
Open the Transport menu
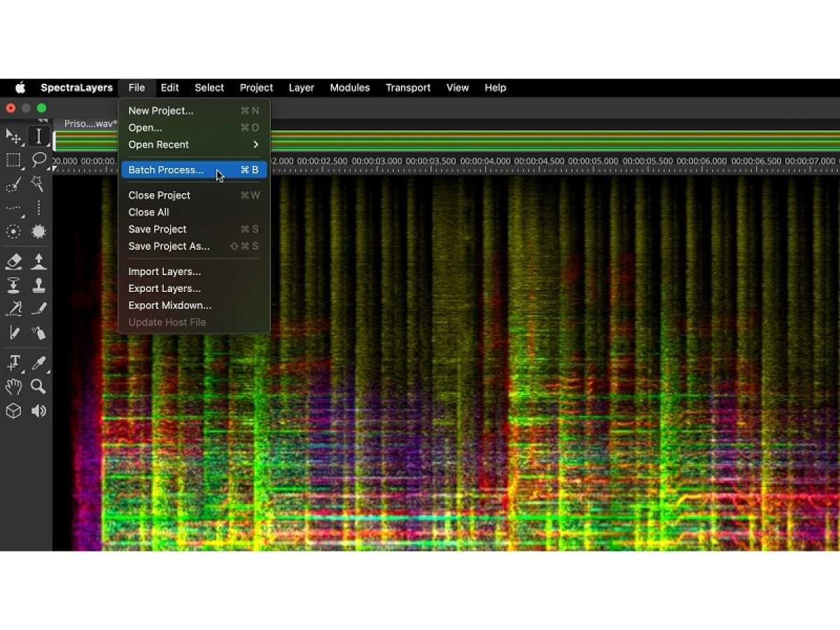(407, 87)
